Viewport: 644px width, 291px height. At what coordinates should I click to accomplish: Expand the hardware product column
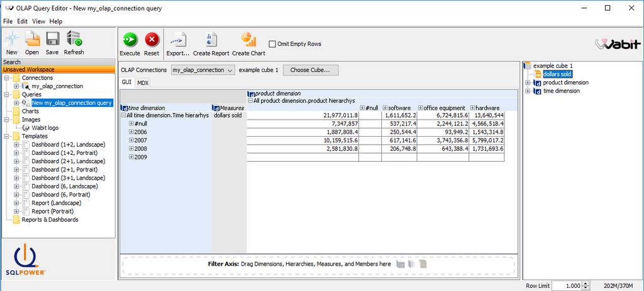point(473,108)
